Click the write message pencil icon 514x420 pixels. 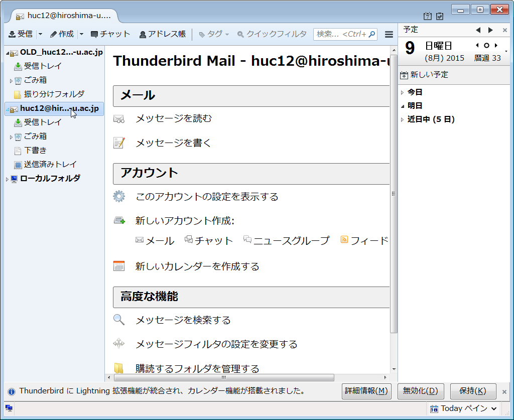[x=119, y=143]
